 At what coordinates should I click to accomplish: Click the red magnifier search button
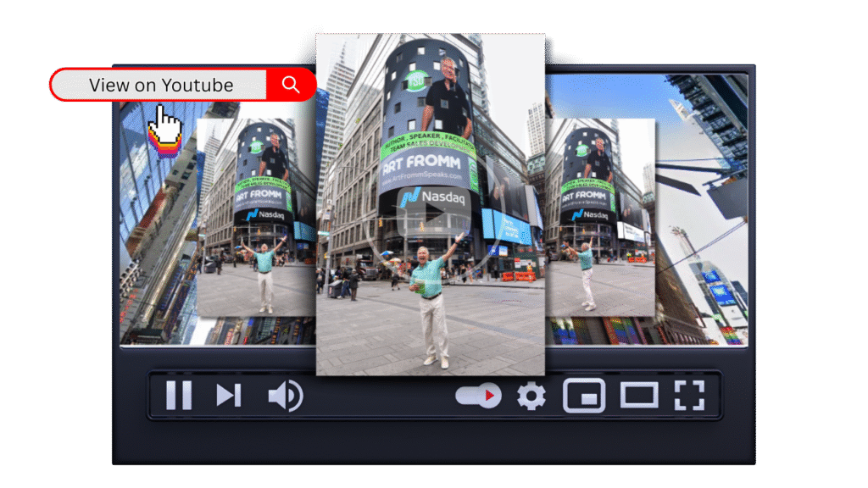[x=291, y=85]
